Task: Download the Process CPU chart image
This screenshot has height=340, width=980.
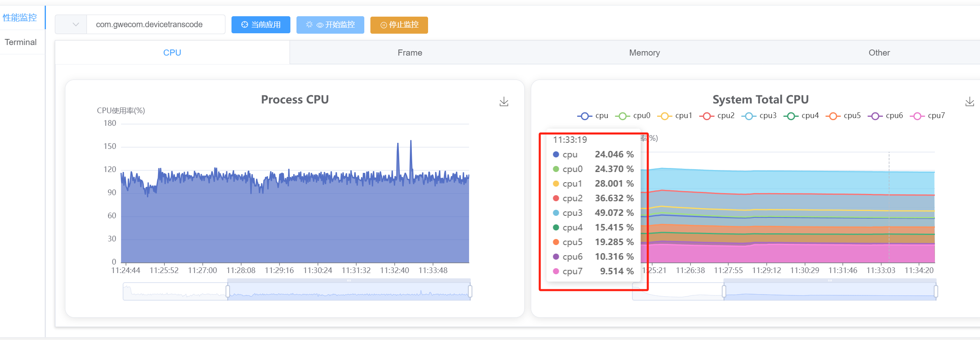Action: pos(504,101)
